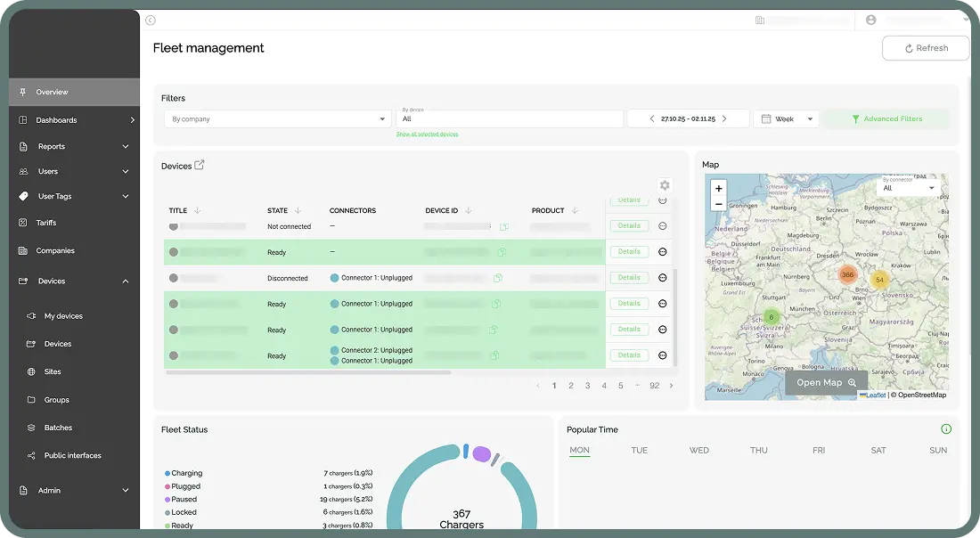Click the devices table horizontal scrollbar
The width and height of the screenshot is (980, 538).
(308, 372)
